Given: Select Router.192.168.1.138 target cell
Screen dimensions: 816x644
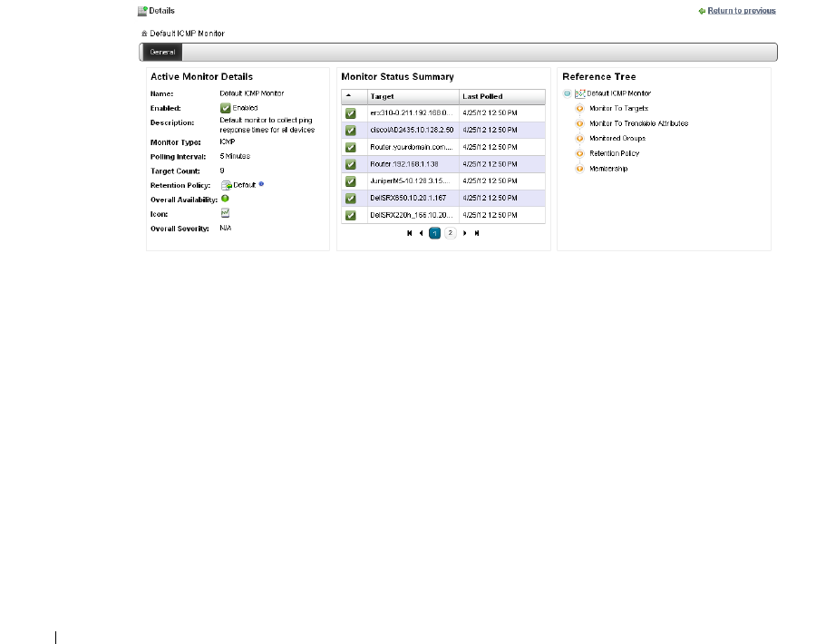Looking at the screenshot, I should tap(413, 164).
